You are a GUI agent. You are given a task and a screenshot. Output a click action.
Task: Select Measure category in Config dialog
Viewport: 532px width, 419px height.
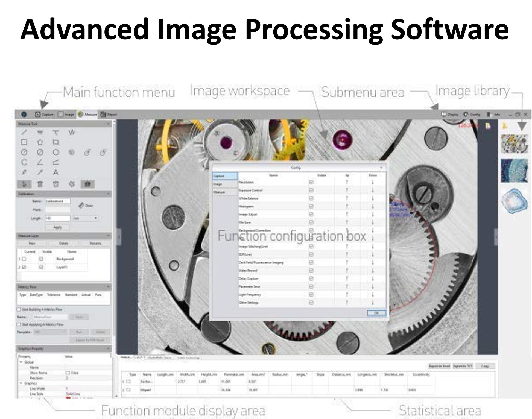click(225, 192)
